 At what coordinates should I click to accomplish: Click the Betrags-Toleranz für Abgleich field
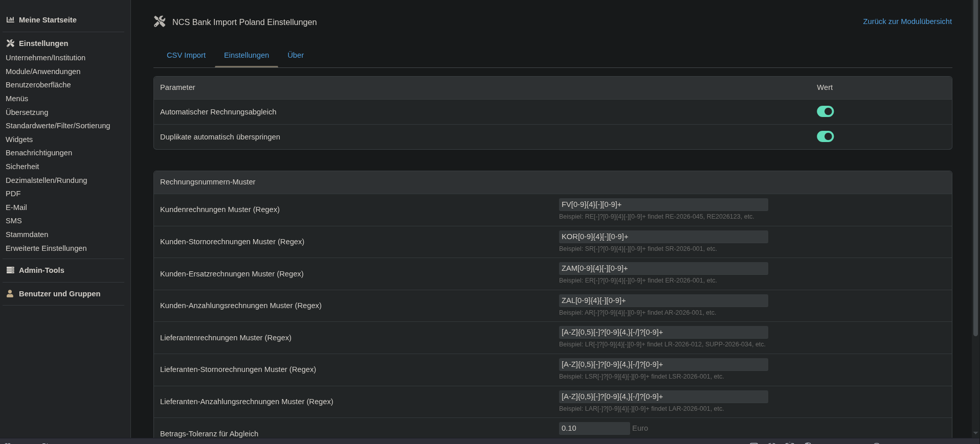pyautogui.click(x=594, y=428)
